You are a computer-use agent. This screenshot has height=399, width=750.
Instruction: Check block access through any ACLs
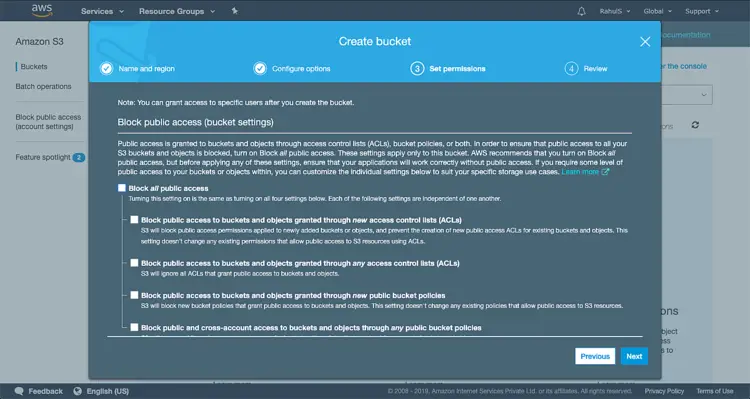click(134, 263)
